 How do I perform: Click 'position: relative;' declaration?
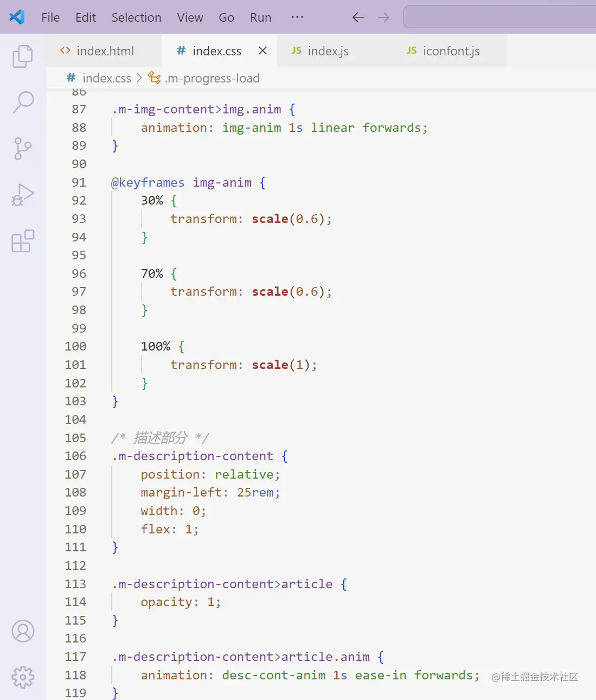tap(210, 474)
